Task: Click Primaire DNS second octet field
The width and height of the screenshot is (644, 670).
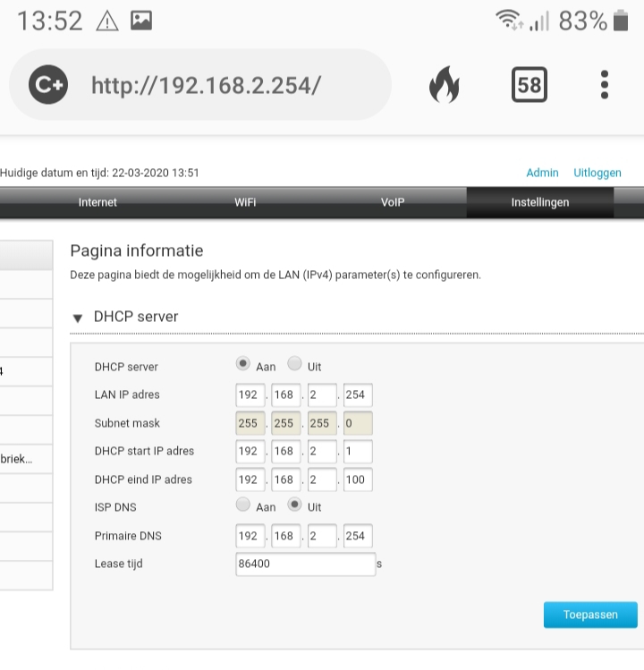Action: click(286, 536)
